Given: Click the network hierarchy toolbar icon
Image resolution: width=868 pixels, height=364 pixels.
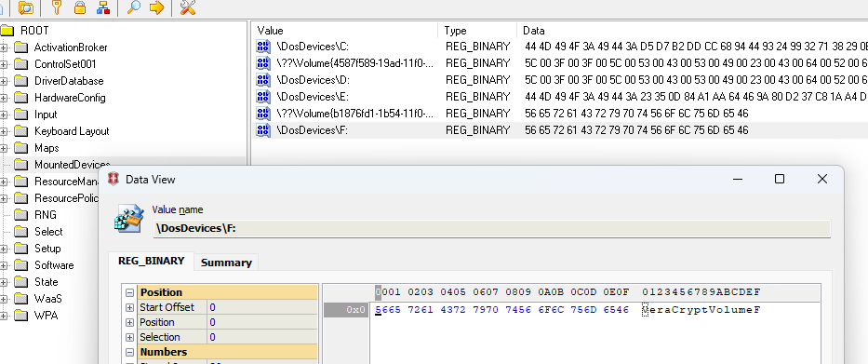Looking at the screenshot, I should (x=102, y=7).
